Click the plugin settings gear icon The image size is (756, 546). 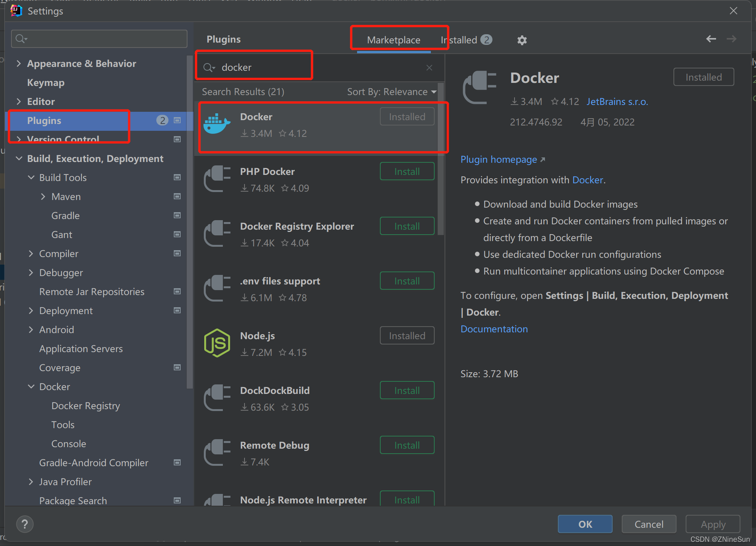tap(522, 40)
